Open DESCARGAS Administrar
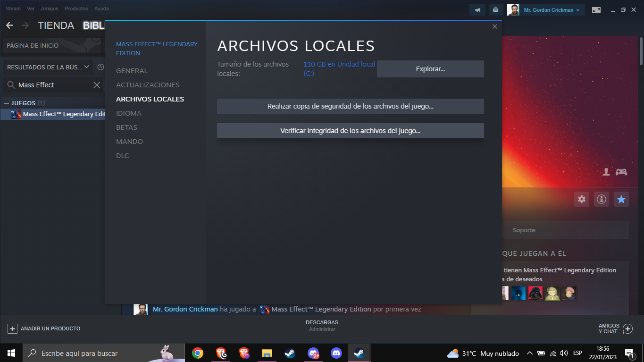Image resolution: width=644 pixels, height=362 pixels. click(322, 326)
